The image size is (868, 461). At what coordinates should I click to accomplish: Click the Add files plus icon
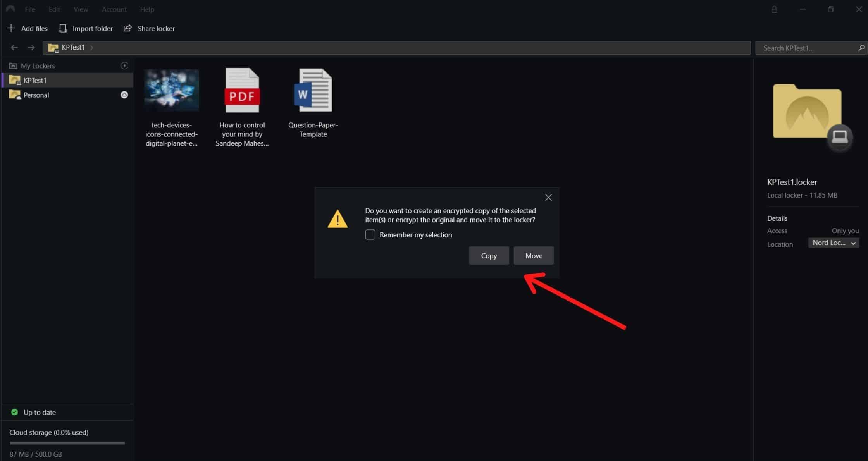[x=11, y=28]
